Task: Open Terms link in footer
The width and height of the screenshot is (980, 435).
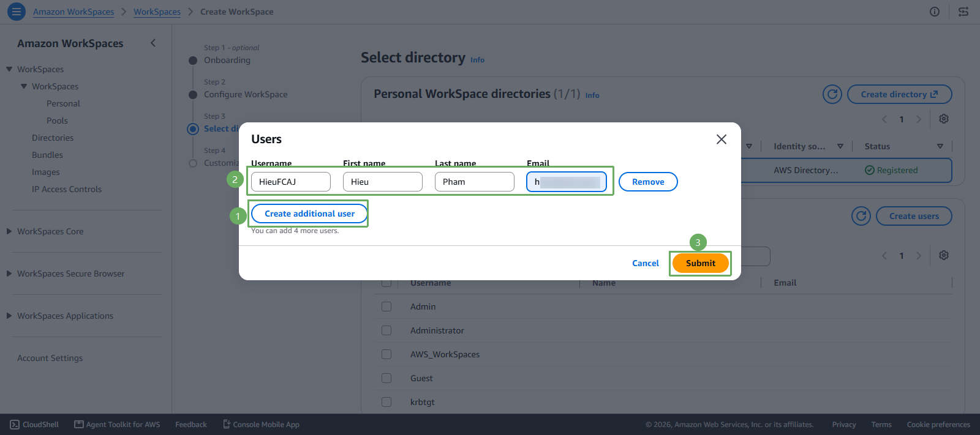Action: pos(881,425)
